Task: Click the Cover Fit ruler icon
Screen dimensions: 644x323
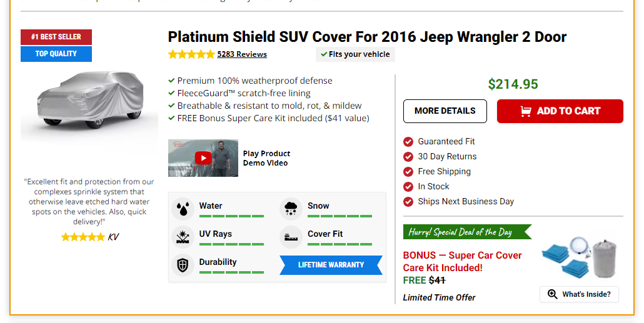Action: point(291,237)
